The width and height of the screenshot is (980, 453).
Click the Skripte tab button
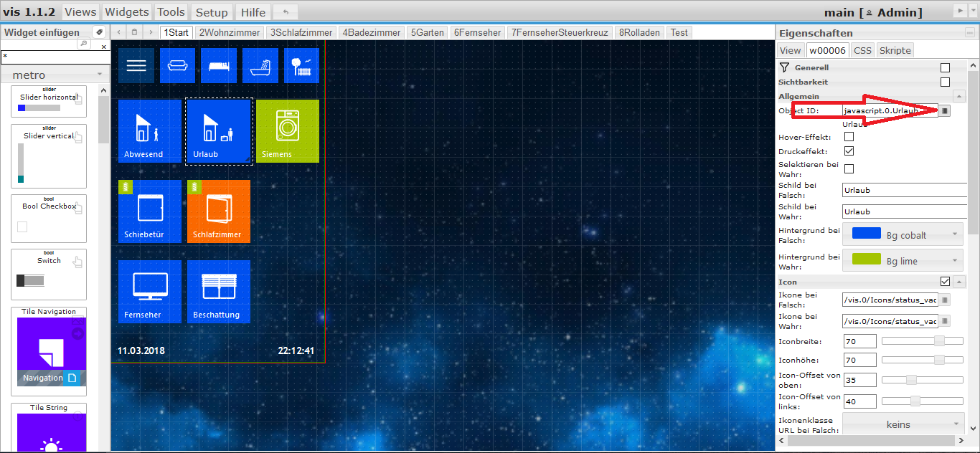pos(895,50)
